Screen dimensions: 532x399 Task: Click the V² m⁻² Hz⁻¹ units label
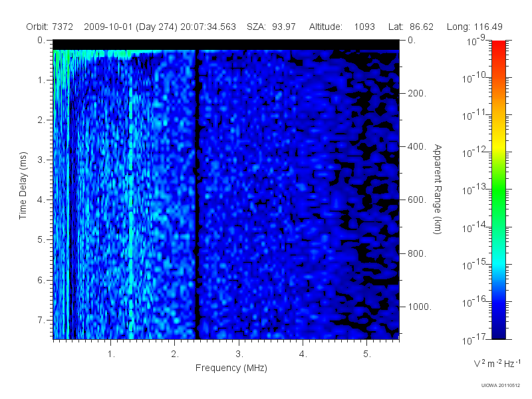497,363
